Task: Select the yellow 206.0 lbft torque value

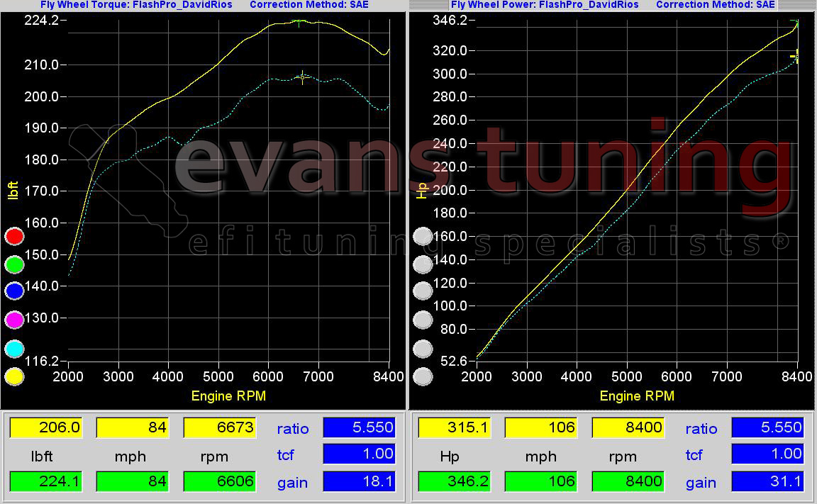Action: pyautogui.click(x=46, y=427)
